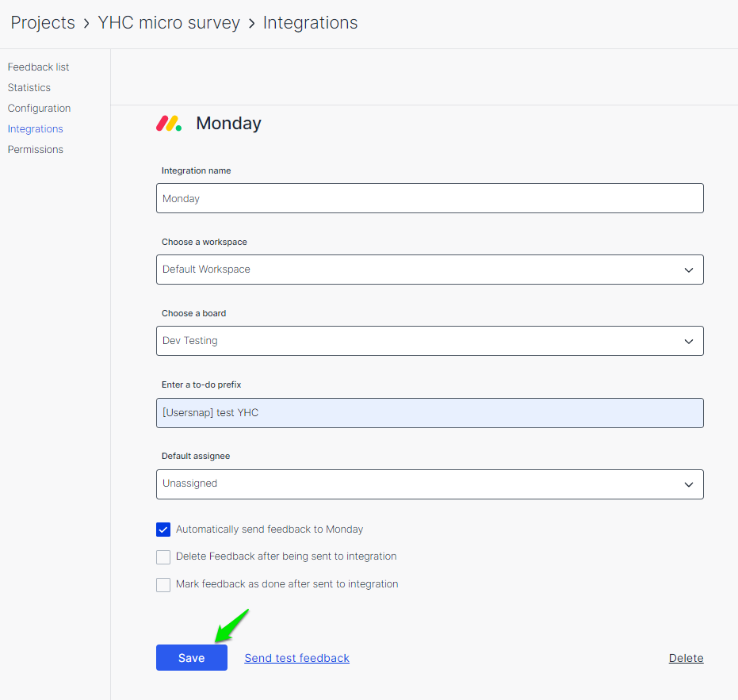
Task: Check Delete Feedback after being sent
Action: [x=163, y=557]
